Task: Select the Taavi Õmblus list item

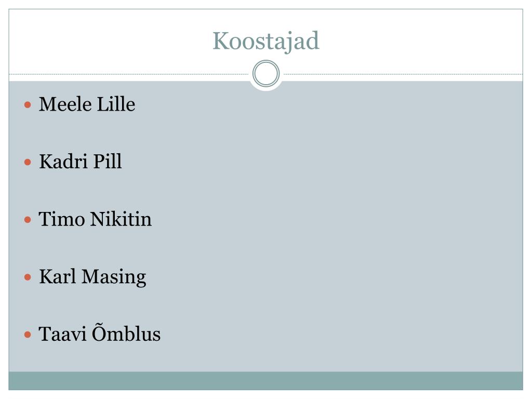Action: (99, 333)
